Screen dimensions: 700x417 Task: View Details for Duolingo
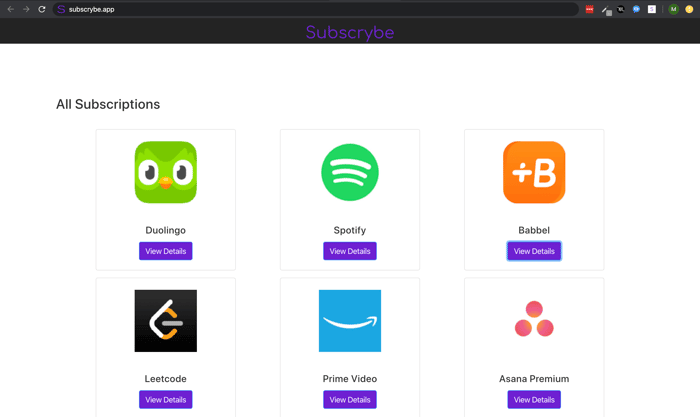[x=166, y=251]
